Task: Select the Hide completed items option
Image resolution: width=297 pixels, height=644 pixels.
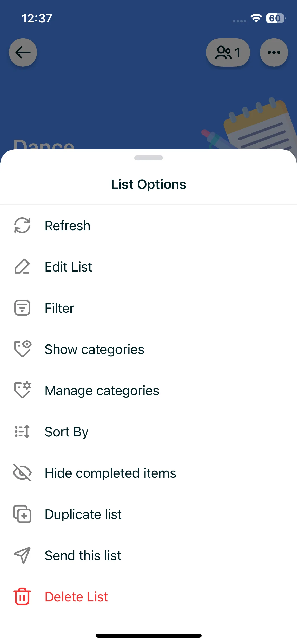Action: pyautogui.click(x=110, y=473)
